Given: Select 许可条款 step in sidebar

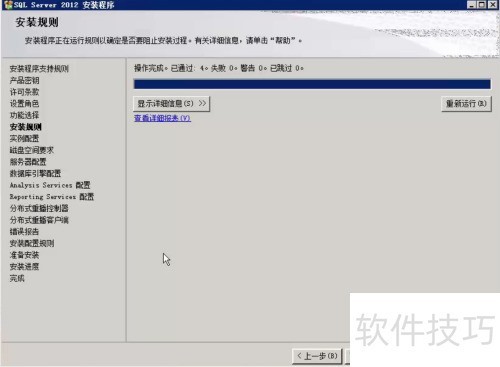Looking at the screenshot, I should 24,92.
